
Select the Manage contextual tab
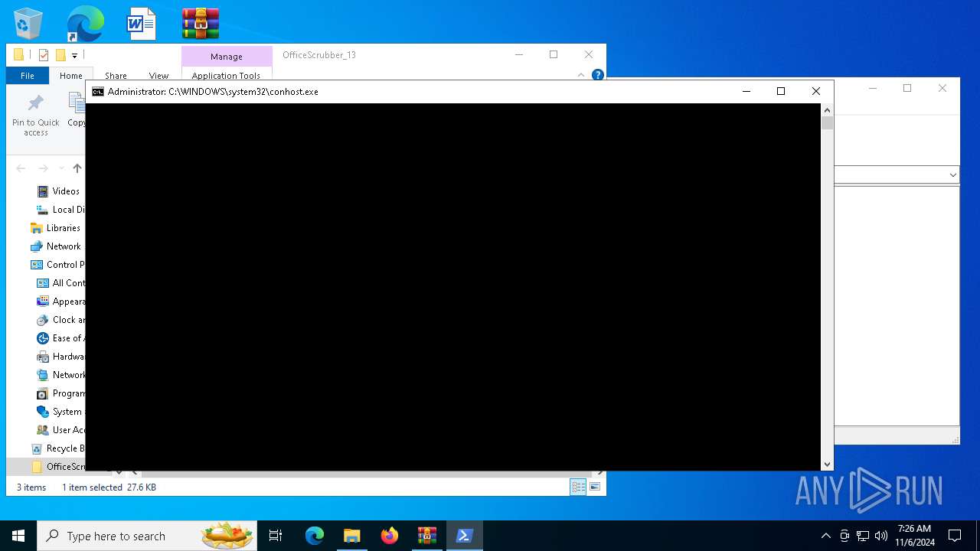227,57
